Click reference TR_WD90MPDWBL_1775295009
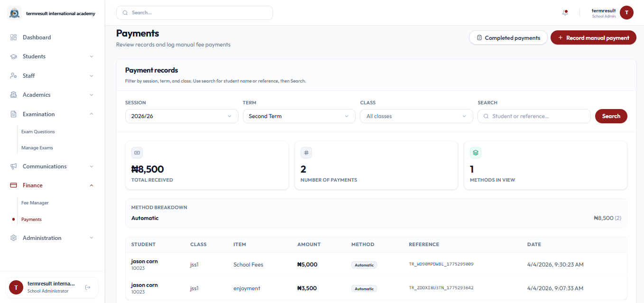The width and height of the screenshot is (644, 303). [442, 265]
